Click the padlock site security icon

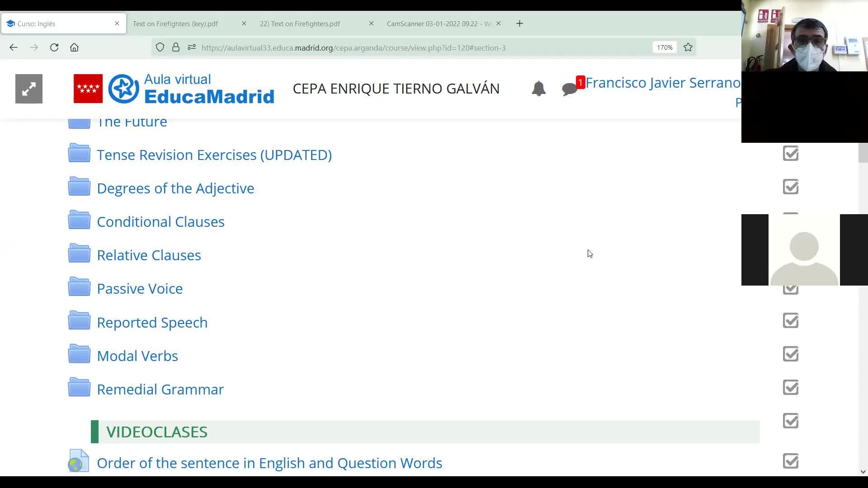pos(176,47)
